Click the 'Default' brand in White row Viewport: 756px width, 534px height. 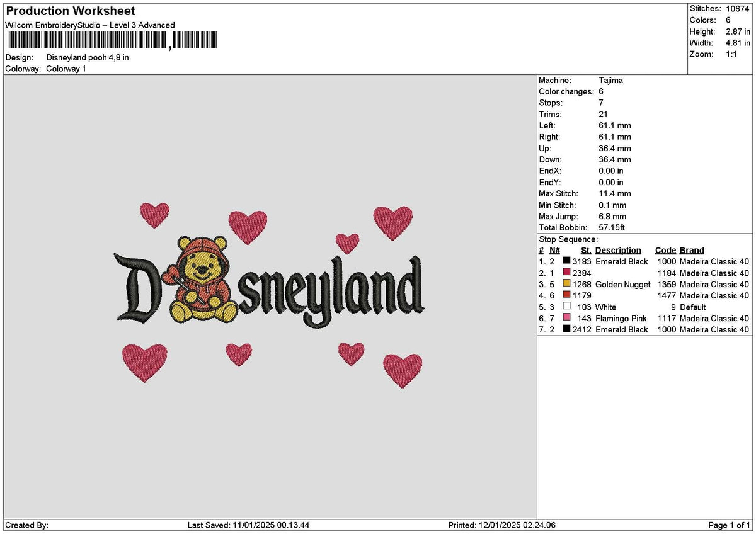point(692,307)
